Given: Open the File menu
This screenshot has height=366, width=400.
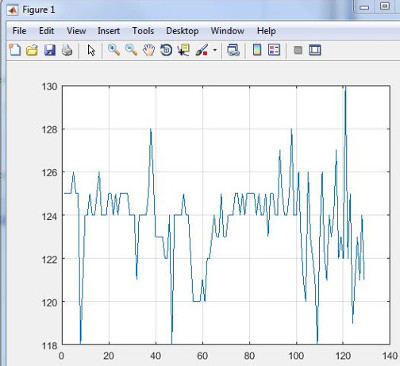Looking at the screenshot, I should pyautogui.click(x=19, y=31).
